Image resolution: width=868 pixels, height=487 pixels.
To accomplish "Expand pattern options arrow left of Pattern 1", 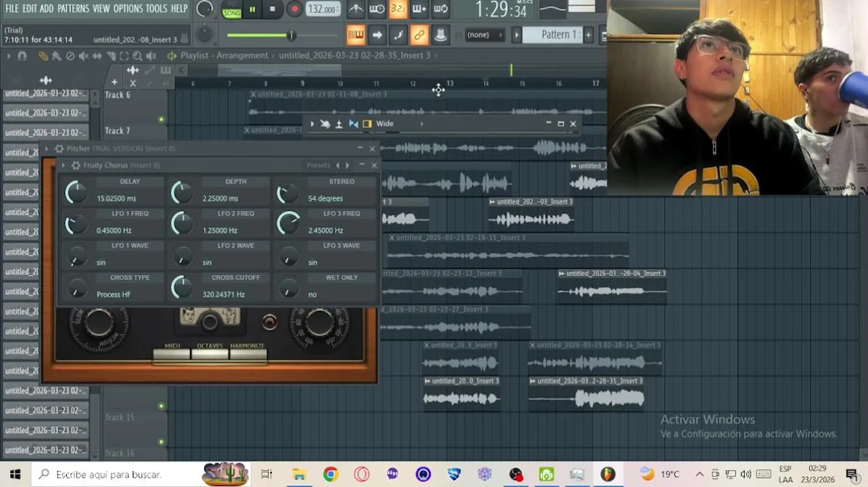I will [x=517, y=34].
